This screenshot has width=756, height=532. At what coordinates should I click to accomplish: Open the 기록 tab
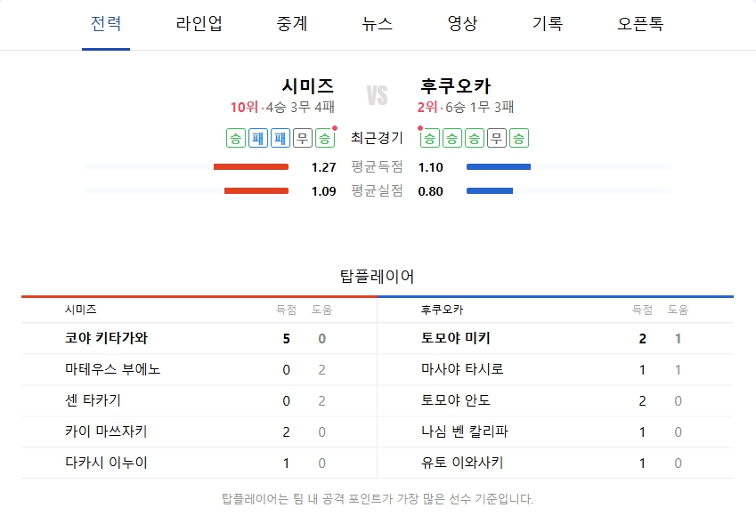point(548,24)
